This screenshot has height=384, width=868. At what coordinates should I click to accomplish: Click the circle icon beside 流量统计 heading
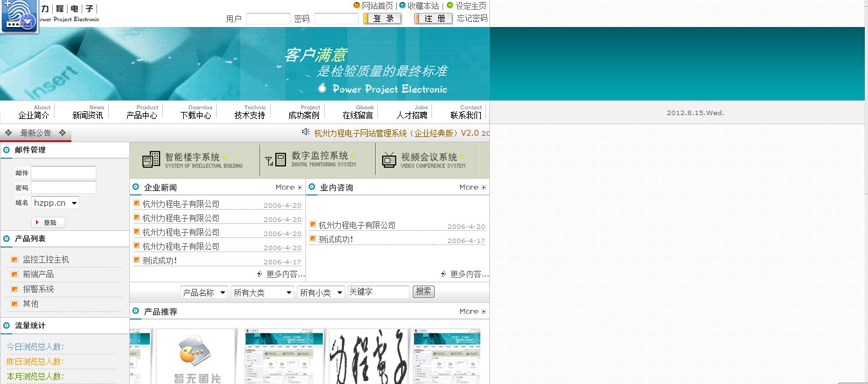pos(6,325)
